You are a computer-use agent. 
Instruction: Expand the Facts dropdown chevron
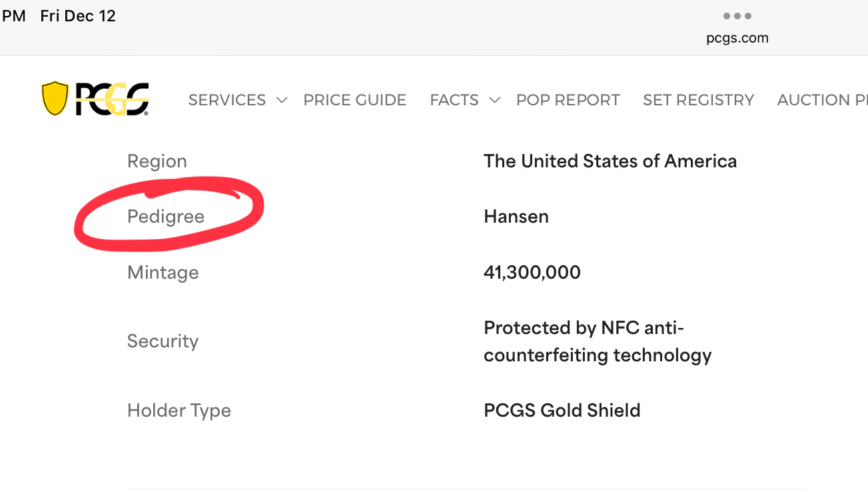coord(494,100)
